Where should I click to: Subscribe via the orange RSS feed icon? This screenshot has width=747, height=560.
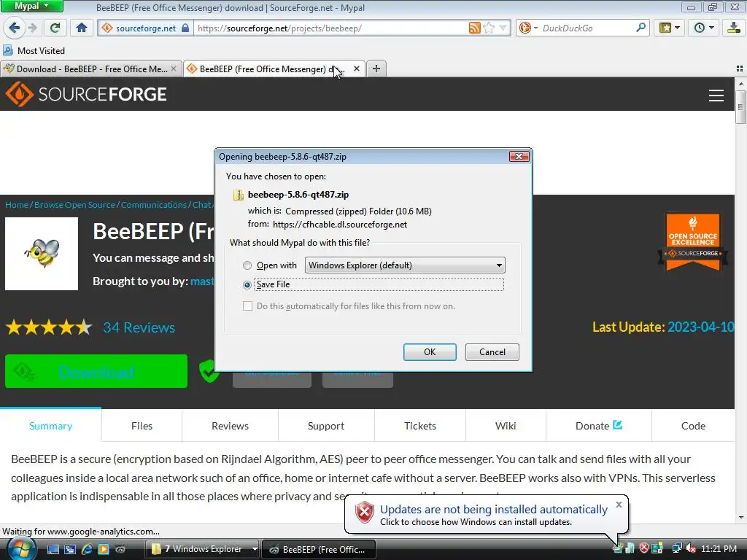(474, 28)
